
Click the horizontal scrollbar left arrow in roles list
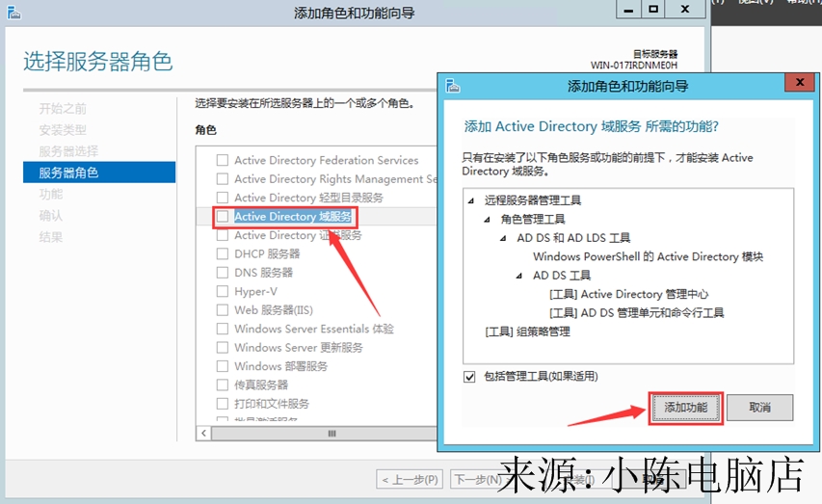coord(204,434)
